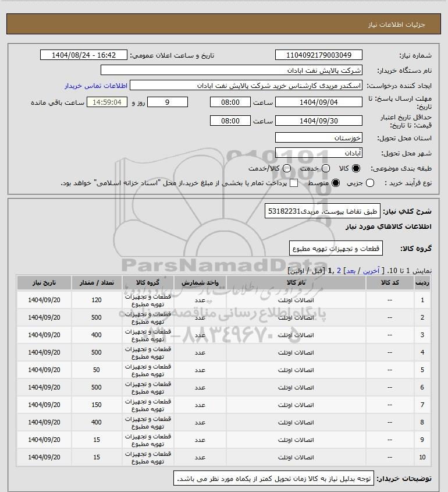Click the province field خوزستان
Screen dimensions: 448x492
click(318, 138)
